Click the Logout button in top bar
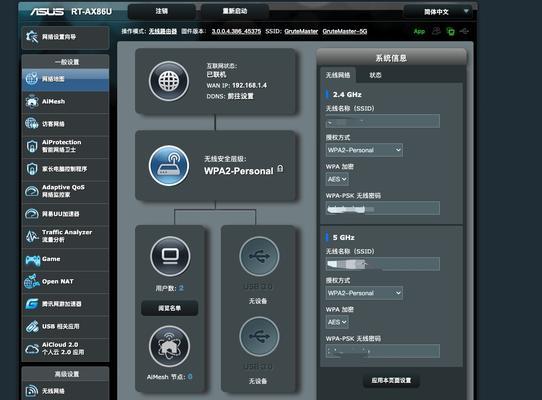 click(x=161, y=11)
